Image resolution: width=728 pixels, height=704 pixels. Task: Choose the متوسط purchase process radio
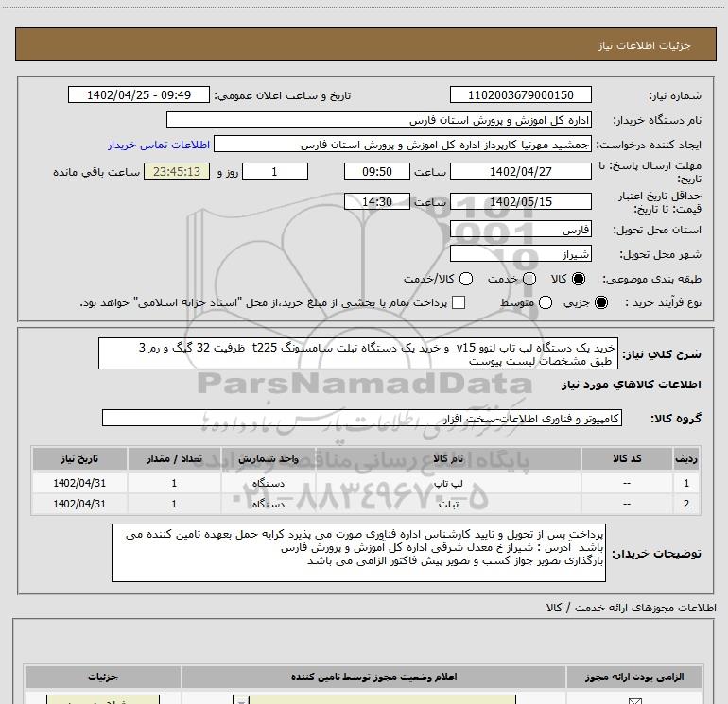546,302
